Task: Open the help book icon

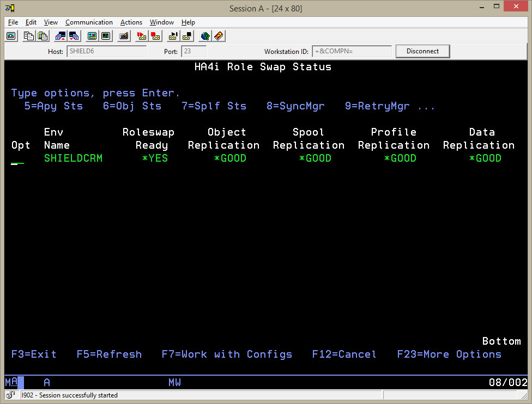Action: tap(219, 36)
